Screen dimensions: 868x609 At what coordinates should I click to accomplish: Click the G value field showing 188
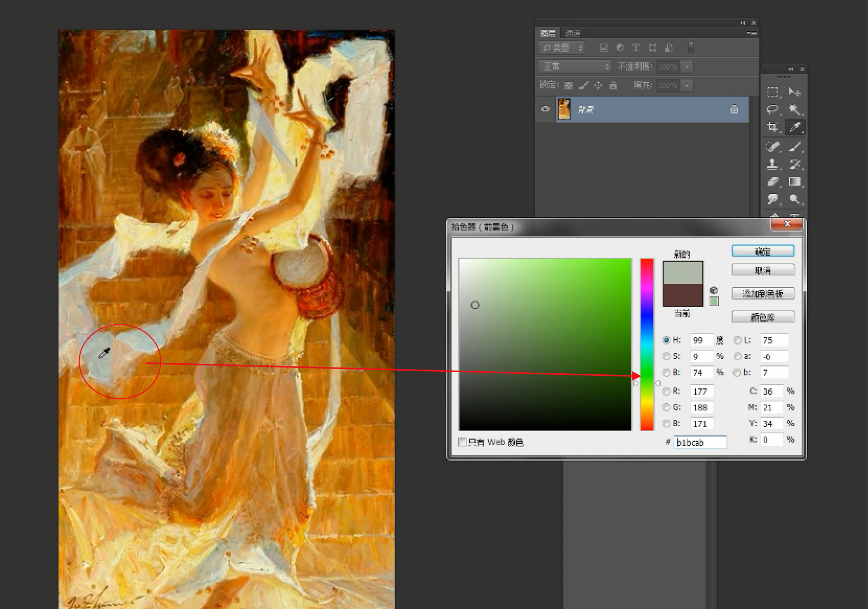click(701, 407)
